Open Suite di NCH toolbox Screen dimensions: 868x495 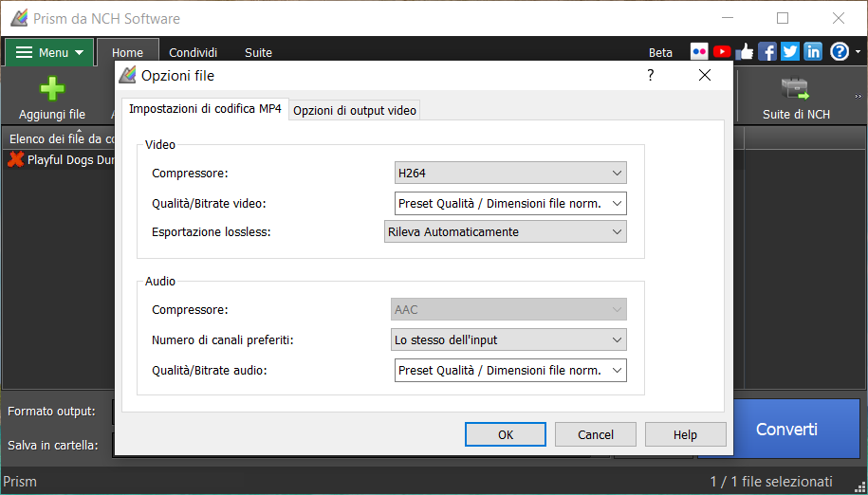[796, 98]
